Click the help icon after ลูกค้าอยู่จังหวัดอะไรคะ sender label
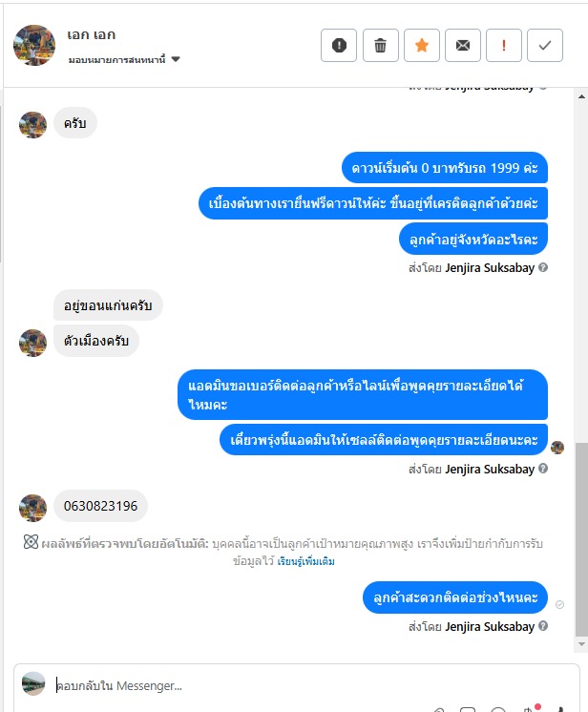This screenshot has height=712, width=588. click(x=543, y=267)
